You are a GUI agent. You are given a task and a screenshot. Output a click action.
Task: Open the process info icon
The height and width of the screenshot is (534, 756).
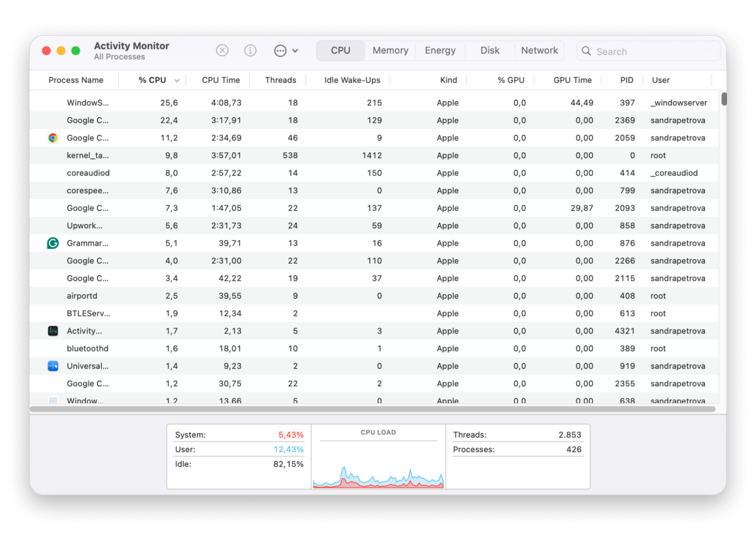pos(250,50)
